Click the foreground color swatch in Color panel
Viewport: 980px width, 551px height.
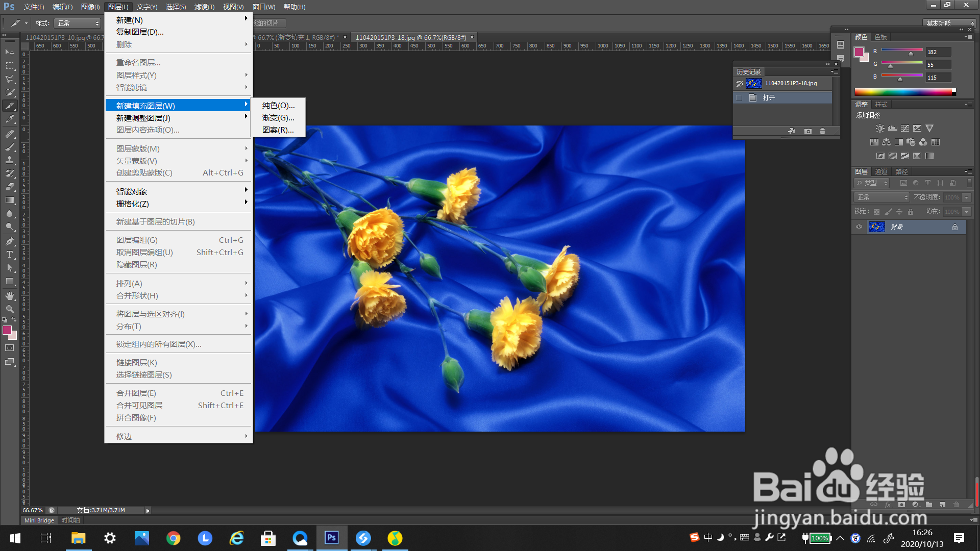point(859,52)
